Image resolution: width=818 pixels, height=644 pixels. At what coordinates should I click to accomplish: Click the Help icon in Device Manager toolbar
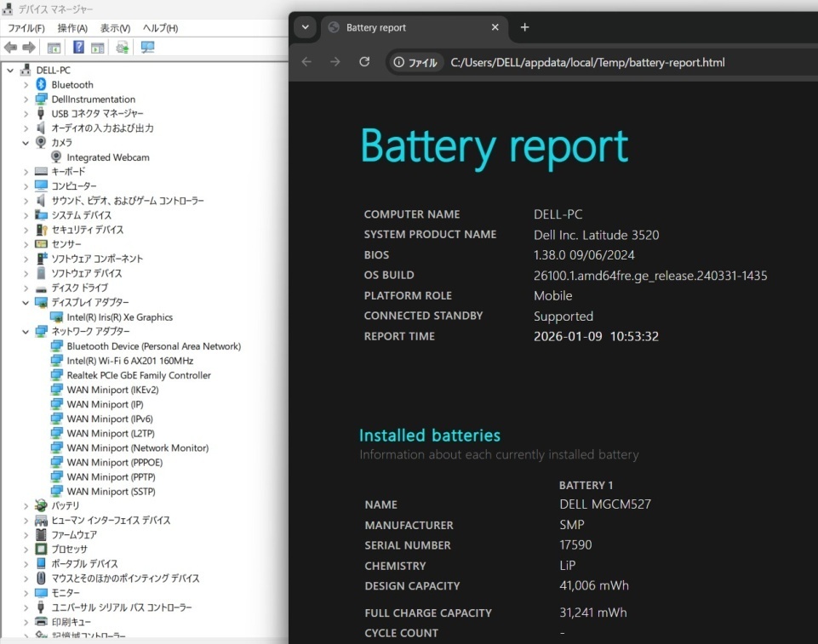coord(78,48)
